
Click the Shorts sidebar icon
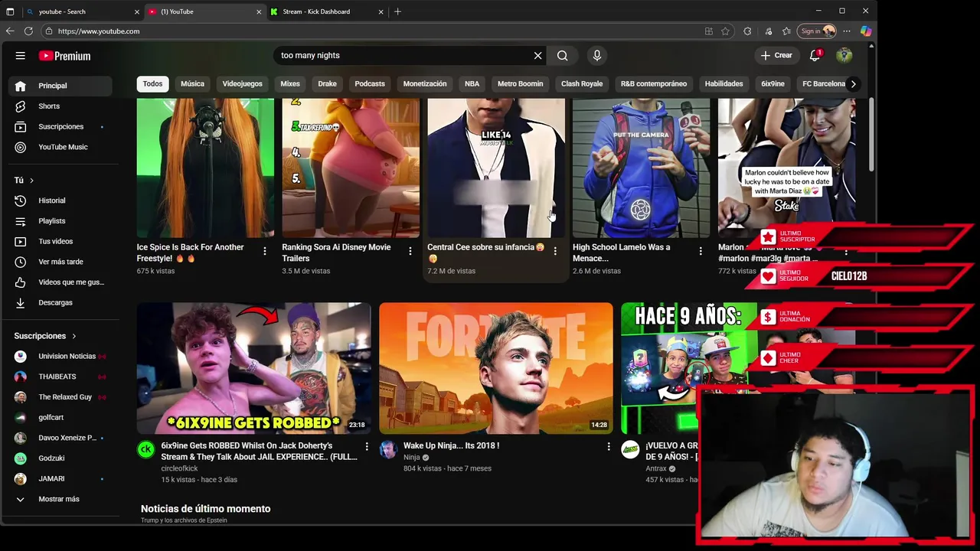pyautogui.click(x=21, y=106)
